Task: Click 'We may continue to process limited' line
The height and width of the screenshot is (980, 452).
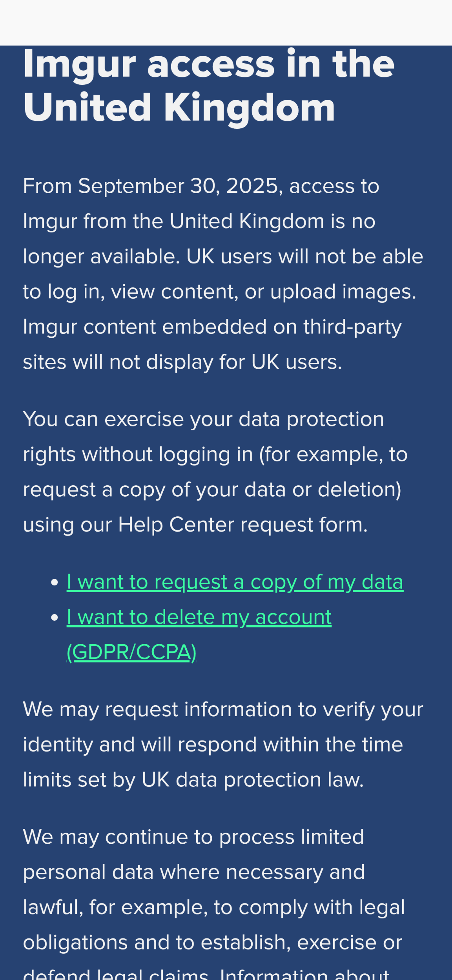Action: [193, 837]
